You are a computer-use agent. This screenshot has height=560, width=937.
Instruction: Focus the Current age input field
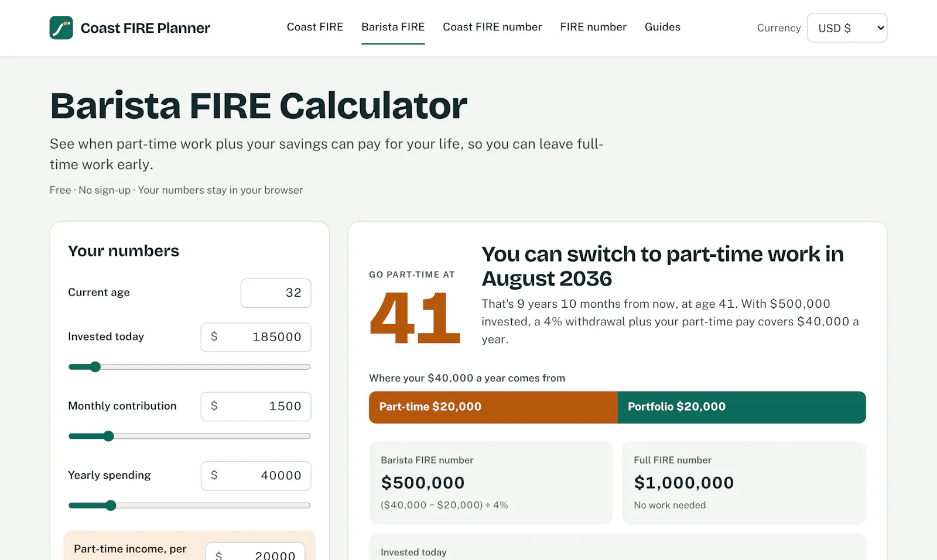point(276,293)
